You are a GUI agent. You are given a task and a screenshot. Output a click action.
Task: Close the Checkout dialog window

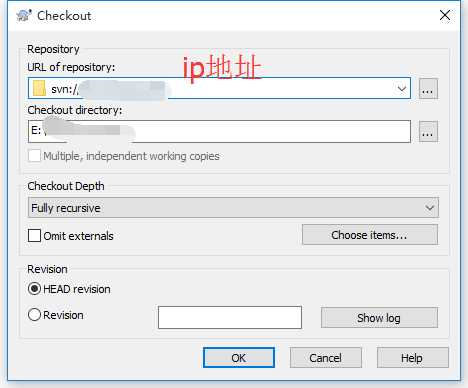pos(445,15)
